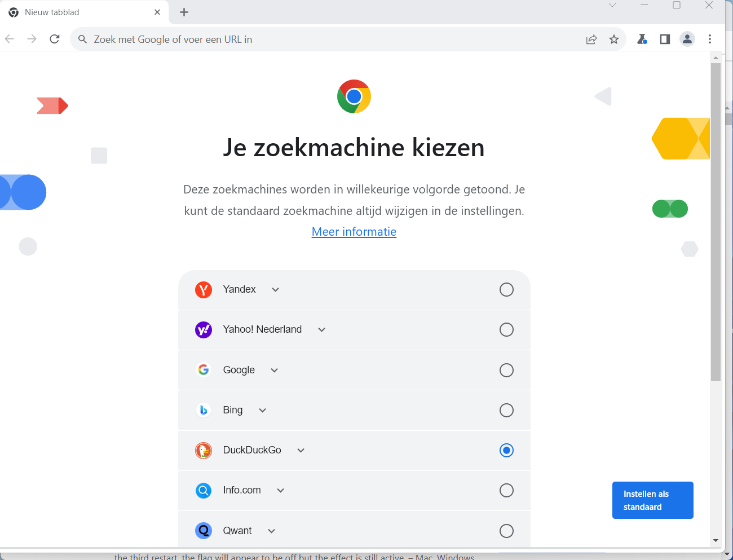This screenshot has height=560, width=733.
Task: Click the reload page icon
Action: coord(55,39)
